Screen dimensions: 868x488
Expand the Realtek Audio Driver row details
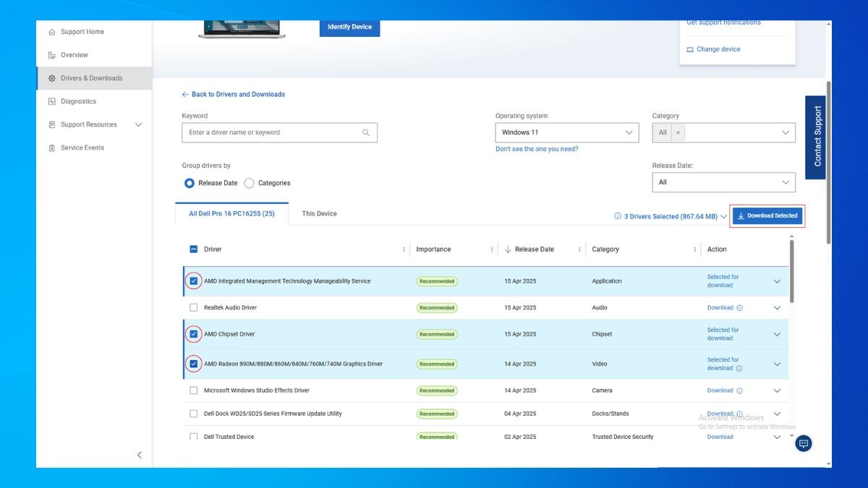coord(777,308)
